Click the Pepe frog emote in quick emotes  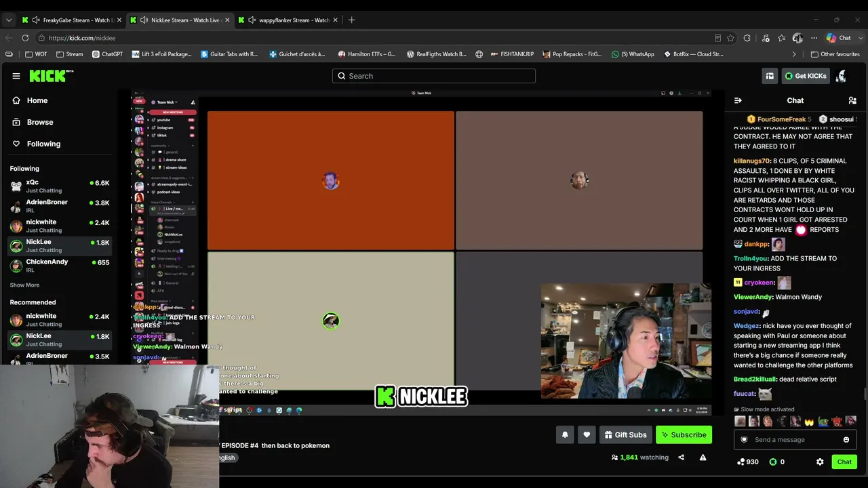point(823,422)
